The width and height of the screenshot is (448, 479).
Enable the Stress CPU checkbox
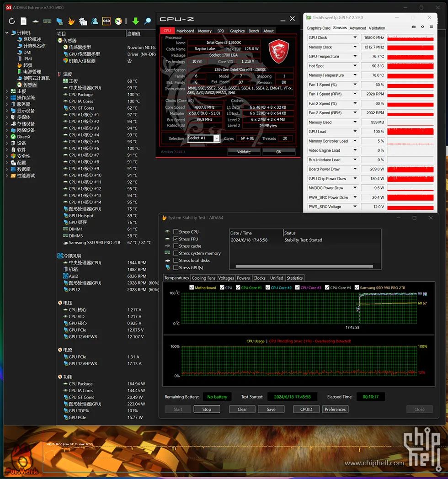(x=176, y=232)
